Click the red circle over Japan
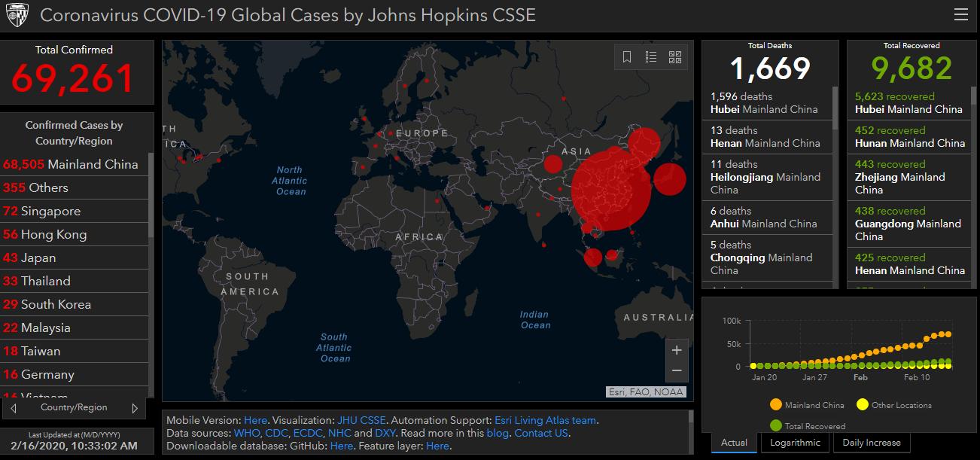 click(670, 179)
